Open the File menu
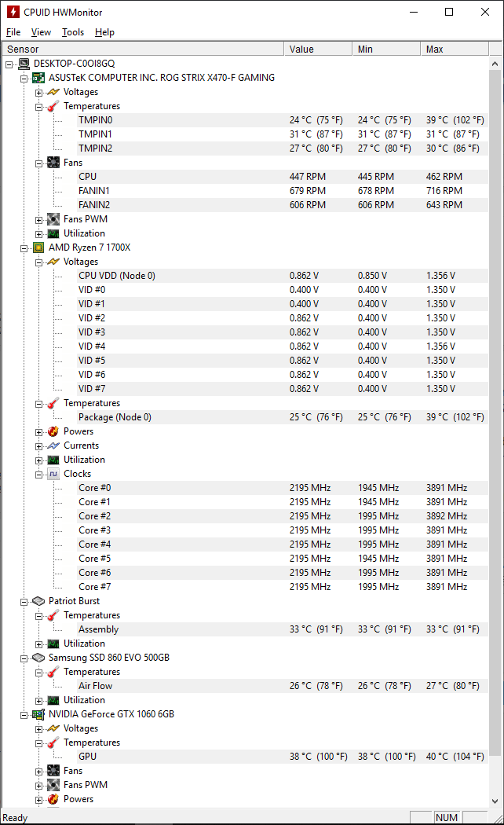The height and width of the screenshot is (825, 504). pyautogui.click(x=13, y=32)
